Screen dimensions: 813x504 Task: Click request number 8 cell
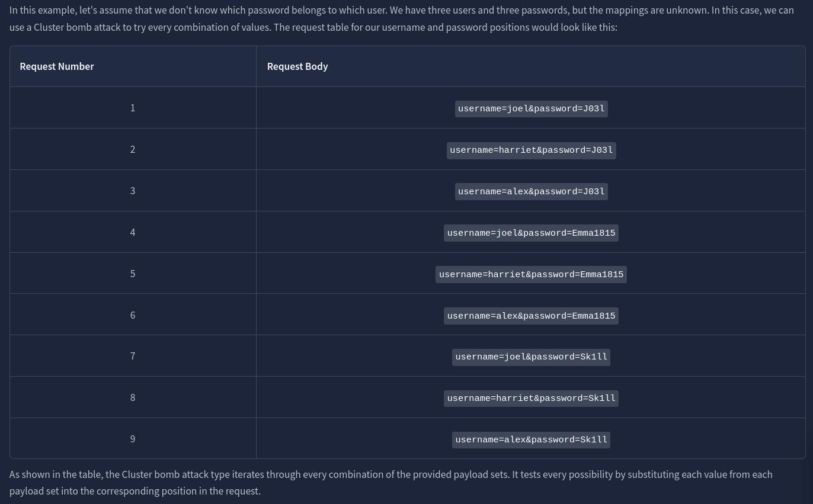point(133,397)
